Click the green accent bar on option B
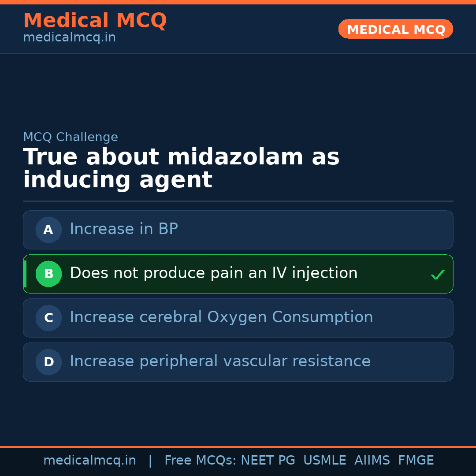 coord(25,274)
